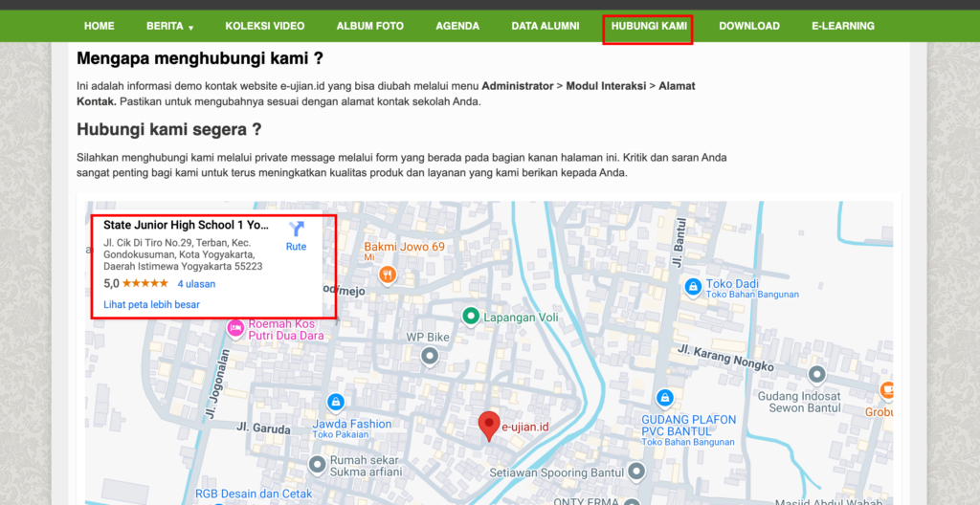This screenshot has height=505, width=980.
Task: Expand the BERITA dropdown menu
Action: (x=170, y=26)
